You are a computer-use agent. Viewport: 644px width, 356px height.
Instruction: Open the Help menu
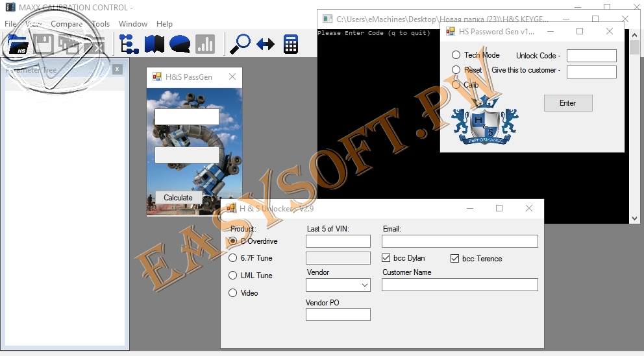coord(164,24)
